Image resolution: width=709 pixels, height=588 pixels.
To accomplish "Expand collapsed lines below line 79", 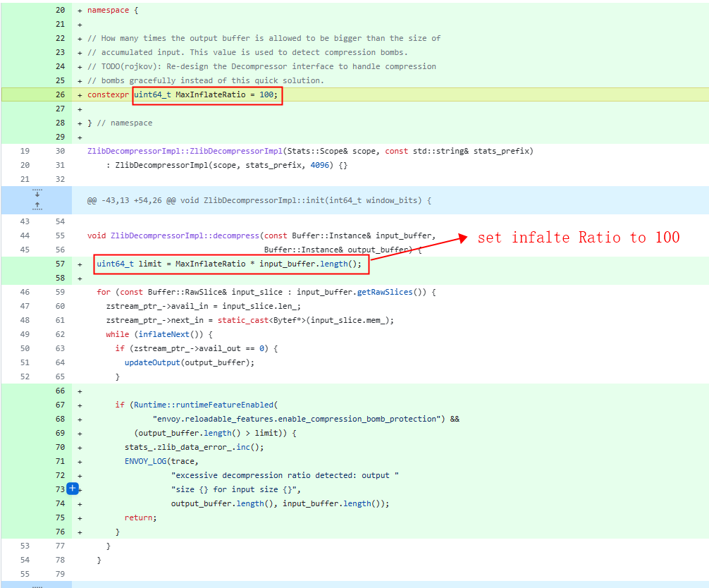I will coord(37,584).
